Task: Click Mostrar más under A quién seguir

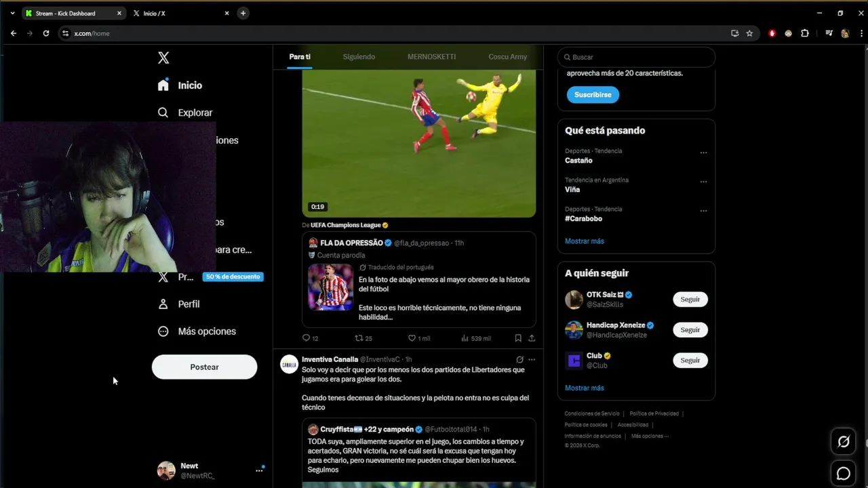Action: click(x=584, y=388)
